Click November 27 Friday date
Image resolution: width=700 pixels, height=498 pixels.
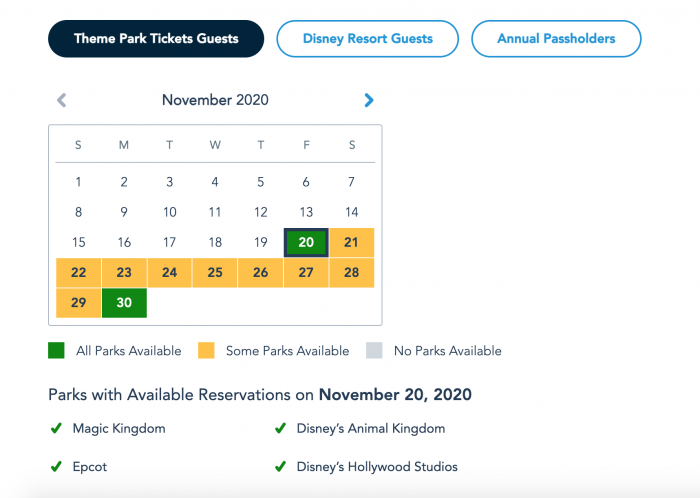pyautogui.click(x=306, y=273)
